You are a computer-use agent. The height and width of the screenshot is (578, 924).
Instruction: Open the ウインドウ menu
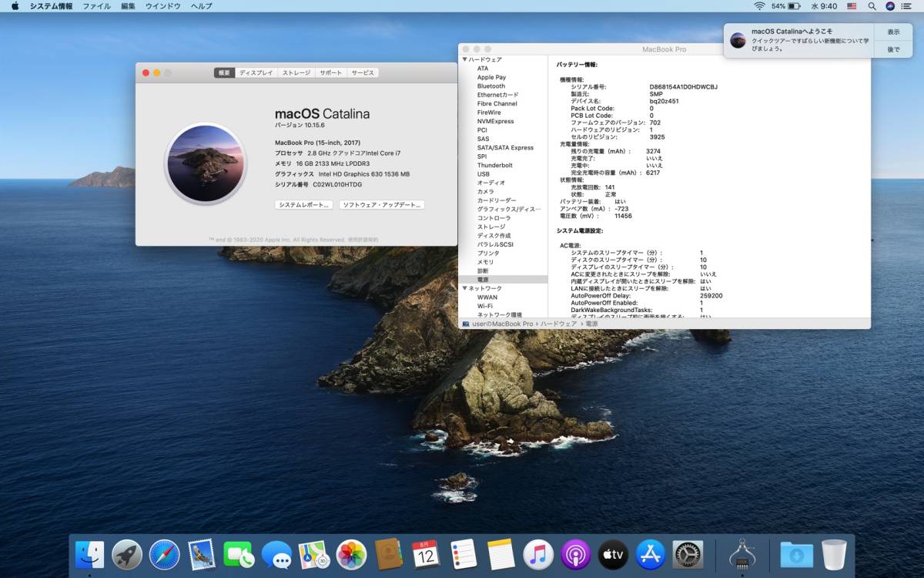point(163,6)
